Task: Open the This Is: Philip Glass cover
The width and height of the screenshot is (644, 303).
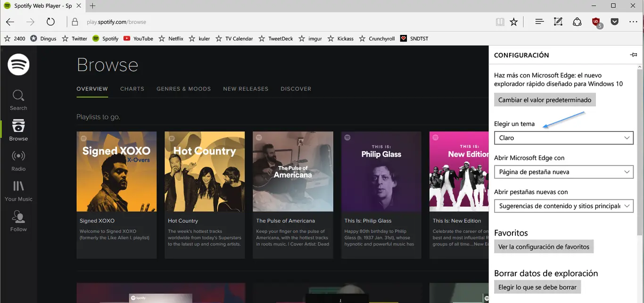Action: [x=381, y=172]
